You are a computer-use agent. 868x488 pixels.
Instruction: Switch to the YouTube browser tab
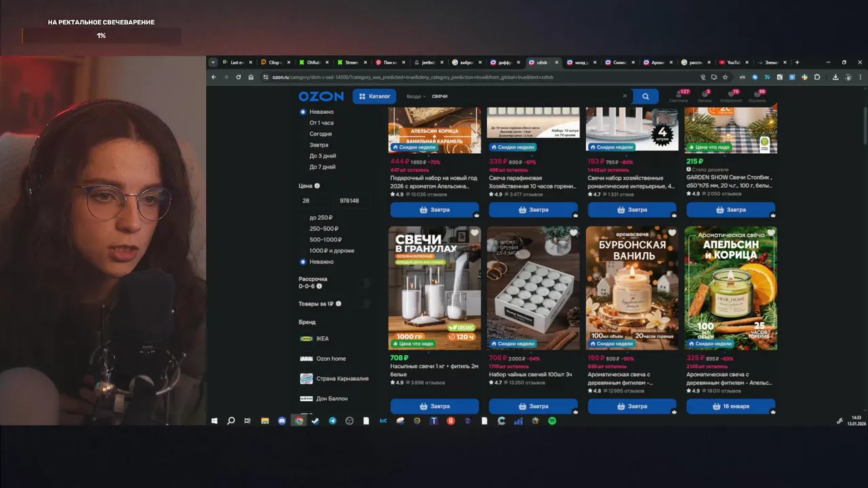pos(732,62)
